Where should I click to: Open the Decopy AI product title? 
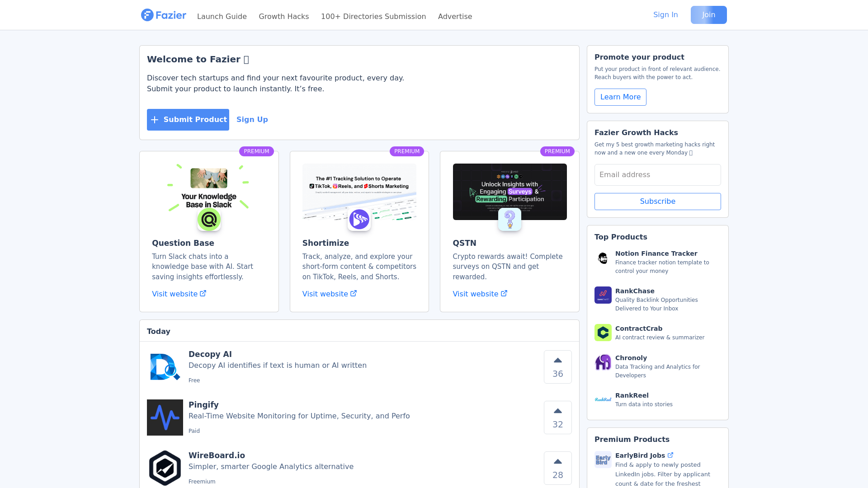coord(210,354)
